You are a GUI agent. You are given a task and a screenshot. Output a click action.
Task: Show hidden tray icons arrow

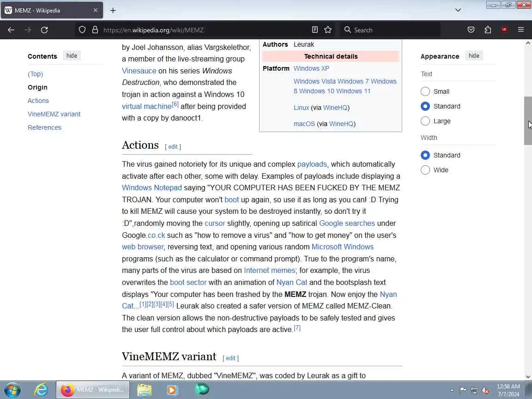tap(452, 391)
